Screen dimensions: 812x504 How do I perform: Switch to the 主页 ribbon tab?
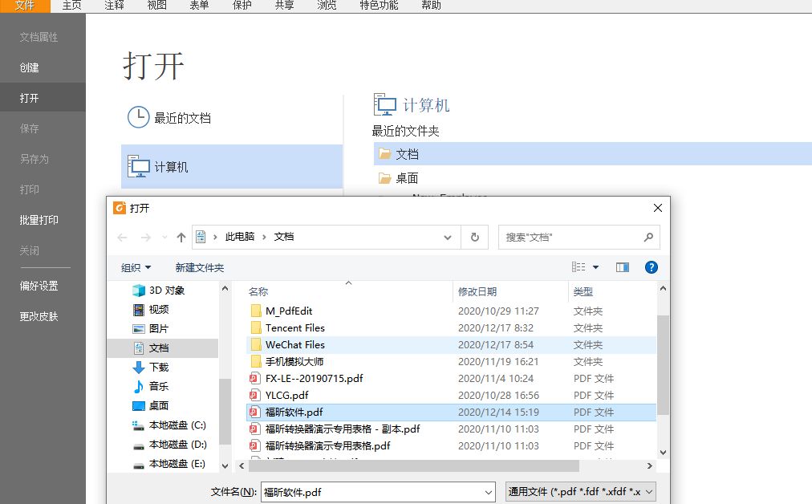click(71, 6)
